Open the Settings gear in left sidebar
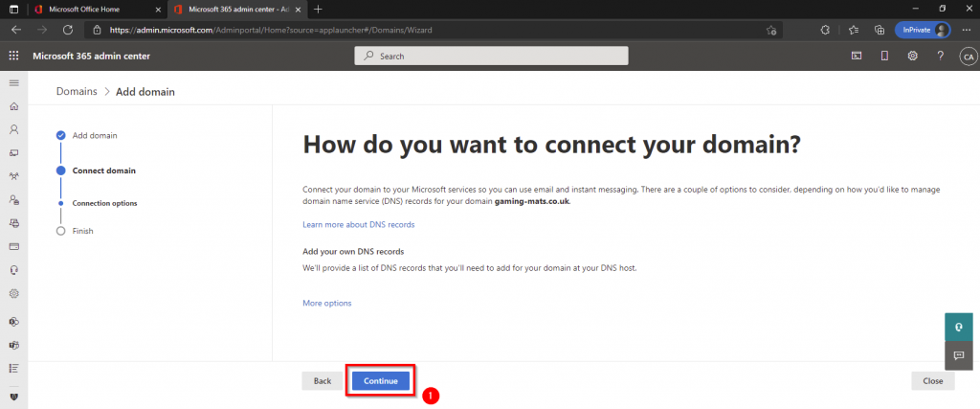980x409 pixels. (x=13, y=293)
